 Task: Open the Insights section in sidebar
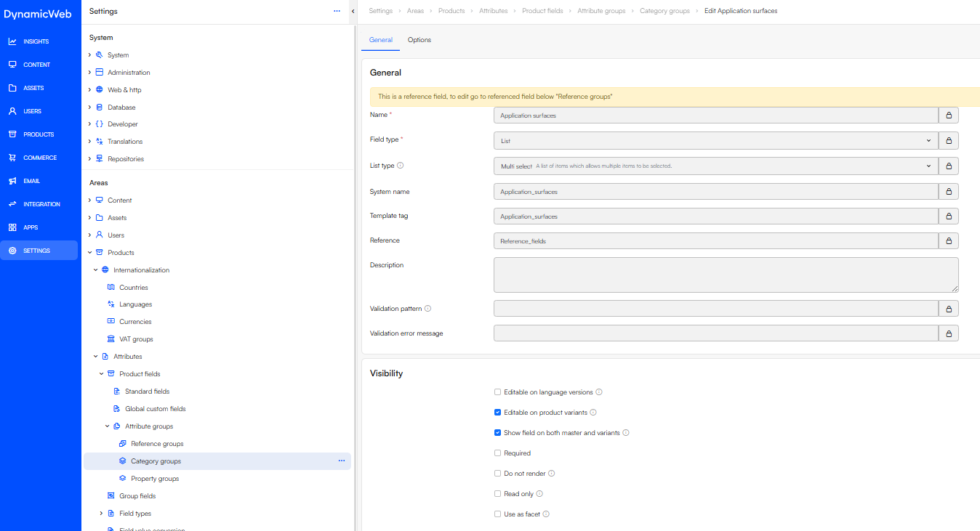[x=36, y=41]
